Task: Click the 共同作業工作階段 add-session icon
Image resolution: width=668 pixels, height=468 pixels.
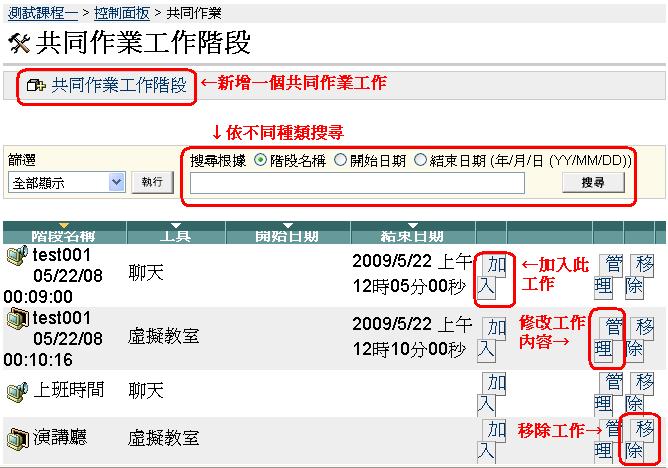Action: [36, 86]
